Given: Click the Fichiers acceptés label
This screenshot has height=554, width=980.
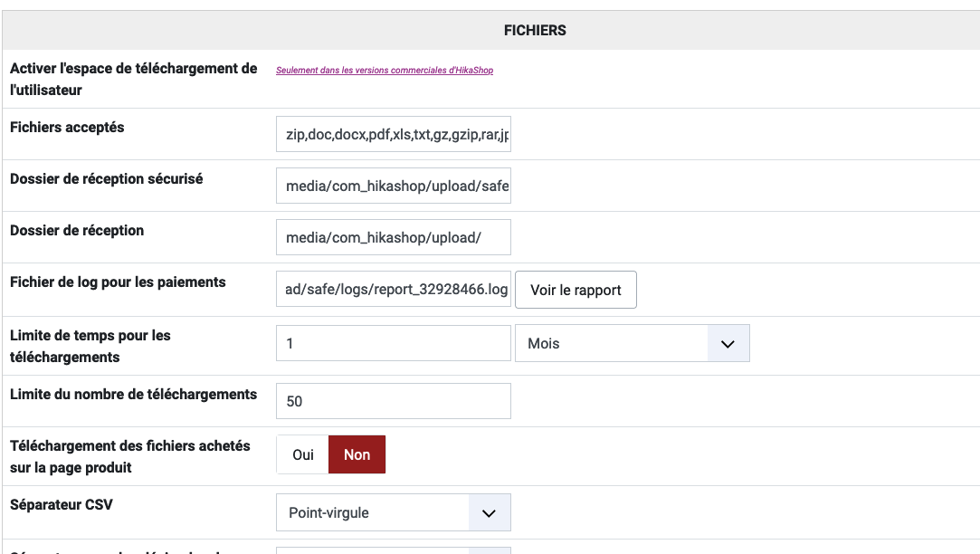Looking at the screenshot, I should 67,128.
